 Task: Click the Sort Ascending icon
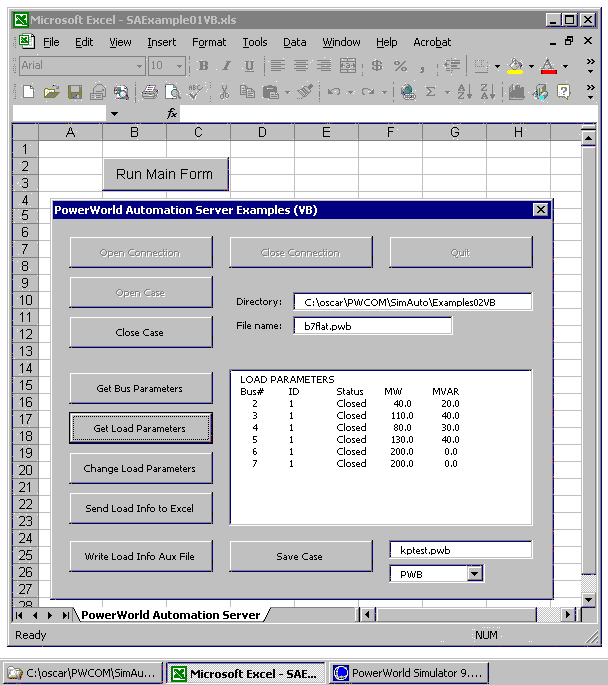coord(464,92)
